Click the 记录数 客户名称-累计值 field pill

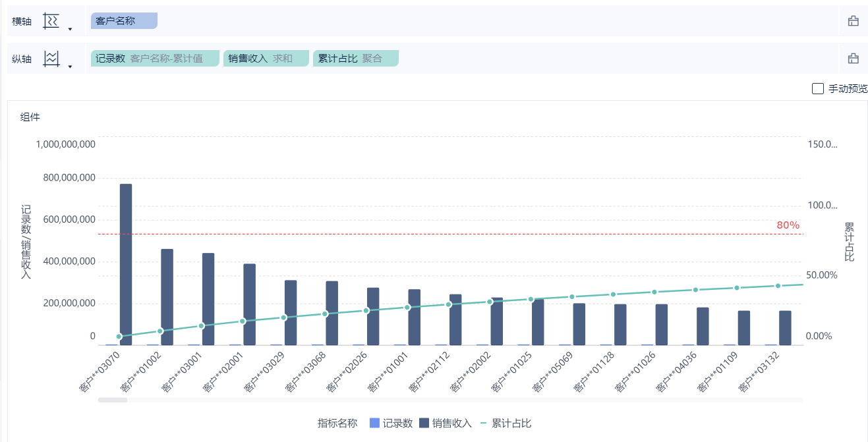[x=154, y=59]
